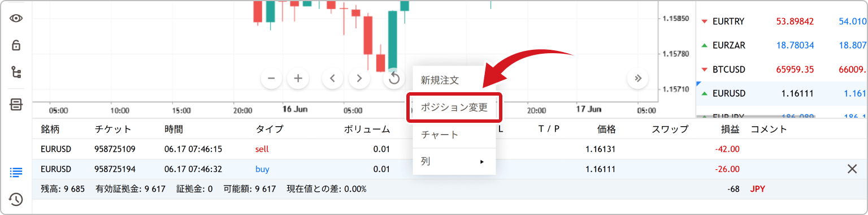Sort by タイプ column header
Viewport: 868px width, 215px height.
270,129
